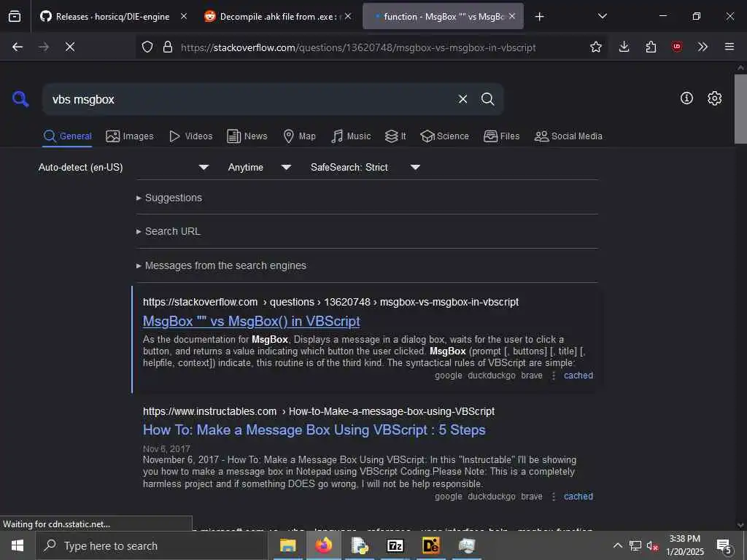Open the Auto-detect (en-US) language dropdown
Viewport: 747px width, 560px height.
123,167
